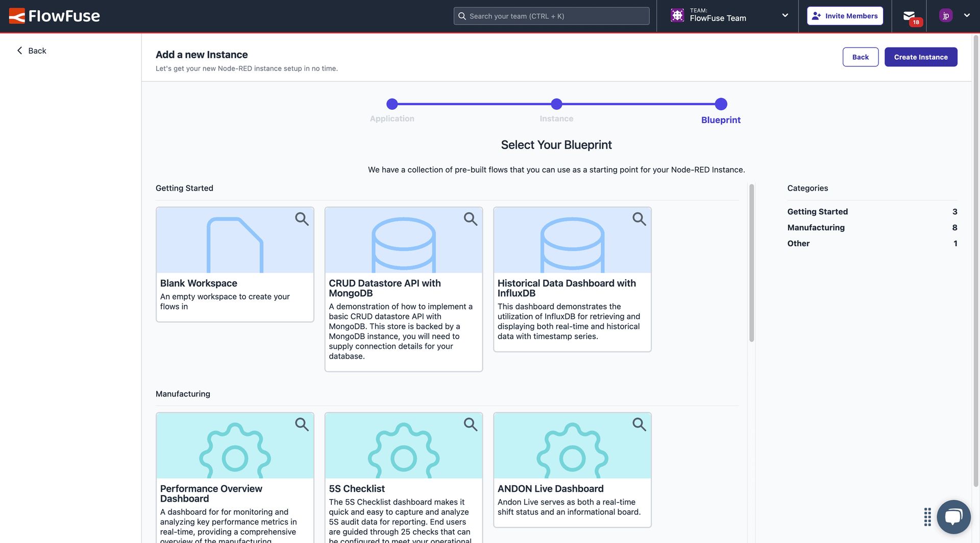The image size is (980, 543).
Task: Click the FlowFuse logo icon
Action: point(17,15)
